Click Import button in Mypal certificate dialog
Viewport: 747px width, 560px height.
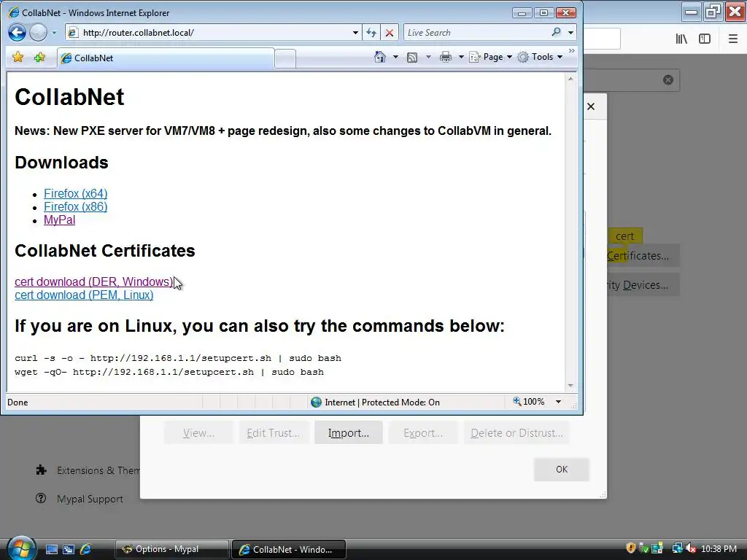348,433
